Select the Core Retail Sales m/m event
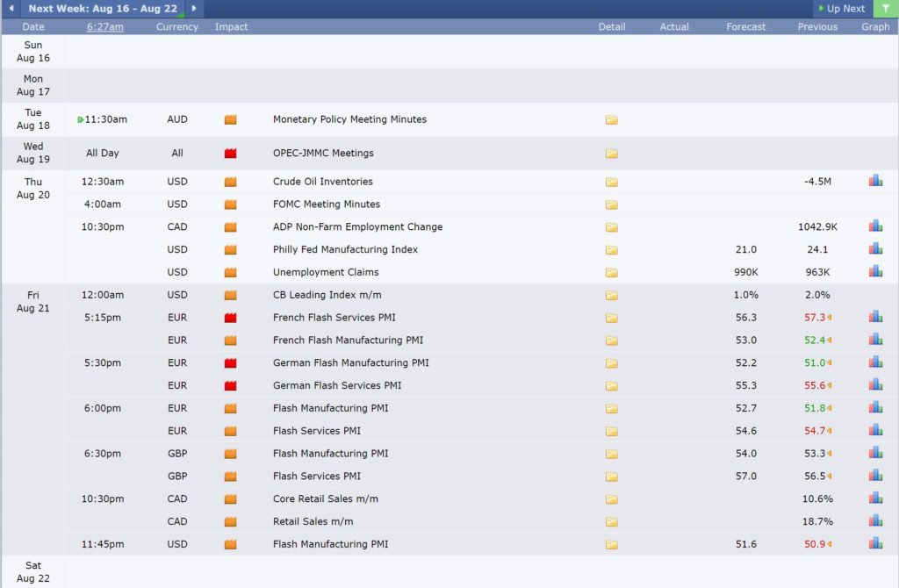 click(326, 498)
